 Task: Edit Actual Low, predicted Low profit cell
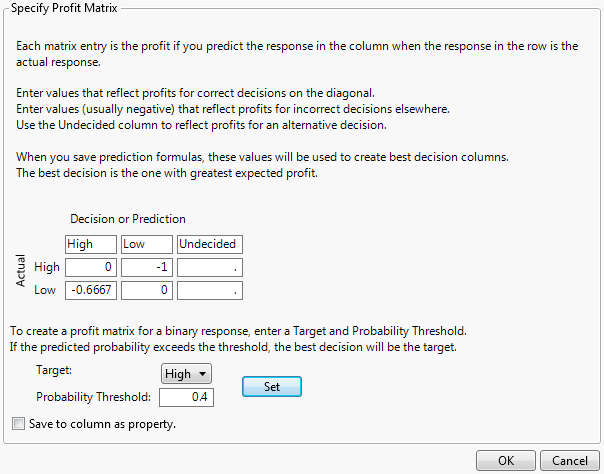(145, 290)
